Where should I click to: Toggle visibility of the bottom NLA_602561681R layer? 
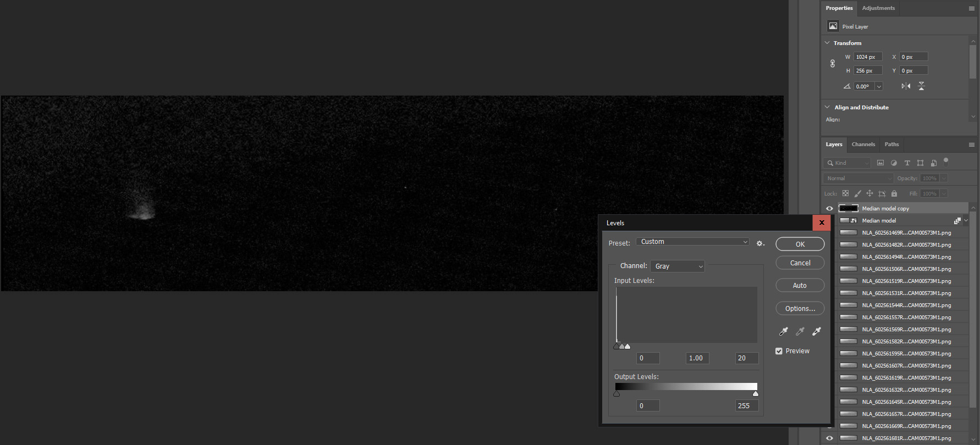point(829,438)
